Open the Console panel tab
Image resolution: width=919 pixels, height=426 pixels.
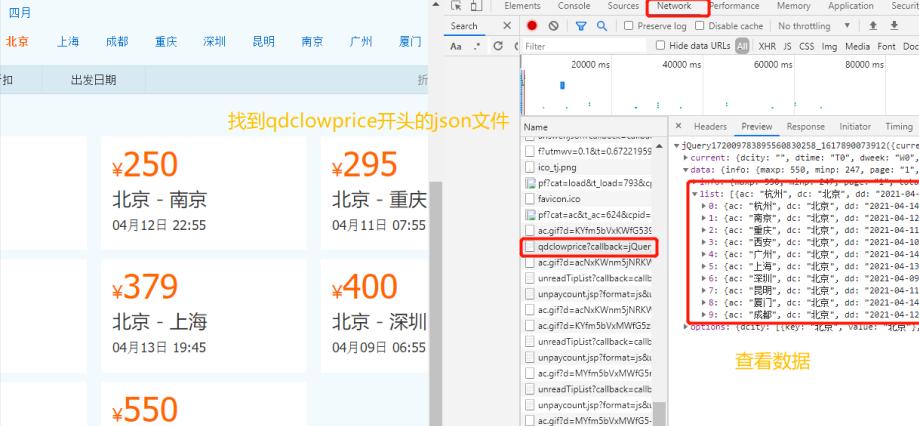pos(574,6)
